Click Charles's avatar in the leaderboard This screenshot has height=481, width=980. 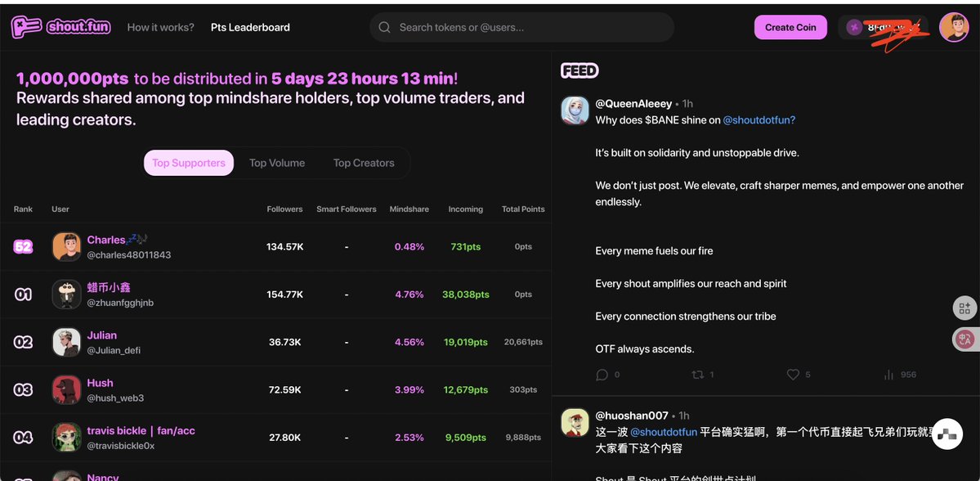coord(66,247)
